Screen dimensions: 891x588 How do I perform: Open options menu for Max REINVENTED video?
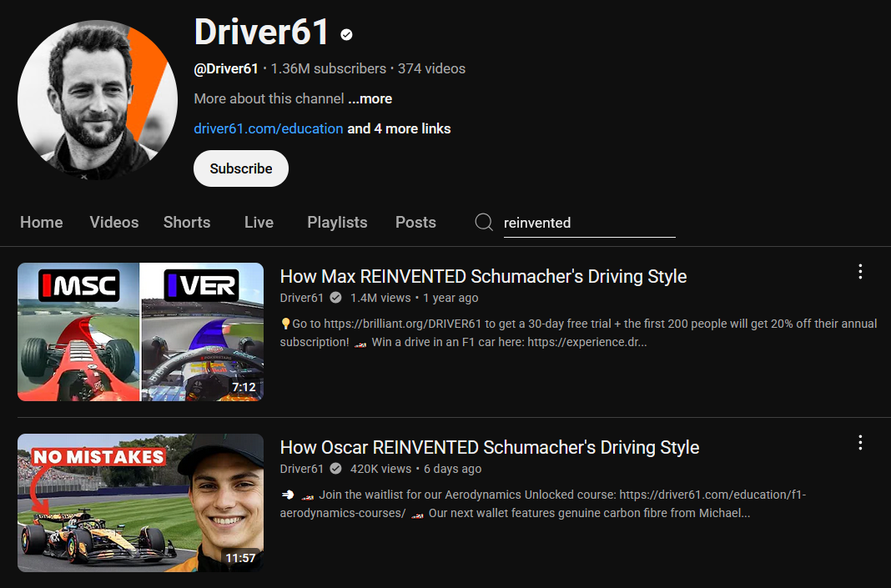pyautogui.click(x=860, y=272)
